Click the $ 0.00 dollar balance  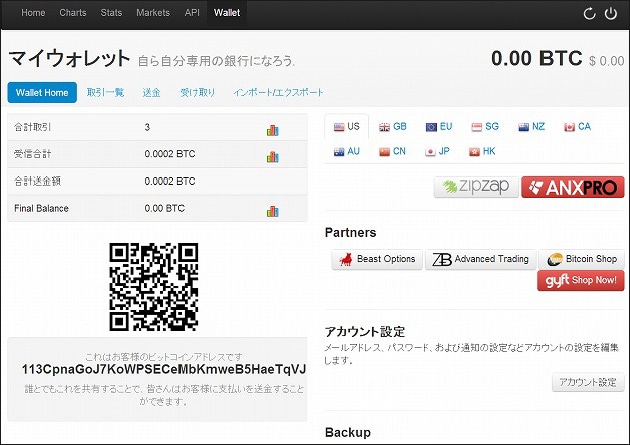606,61
